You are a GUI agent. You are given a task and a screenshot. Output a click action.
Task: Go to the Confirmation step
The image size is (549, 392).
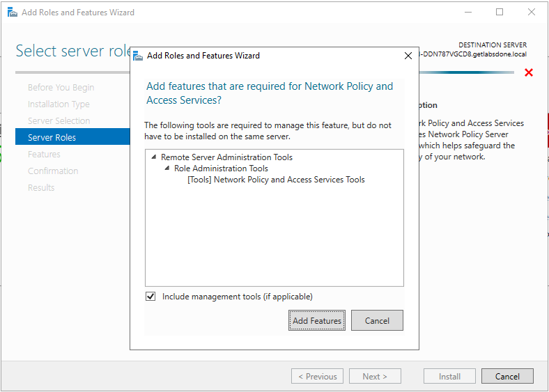tap(53, 171)
